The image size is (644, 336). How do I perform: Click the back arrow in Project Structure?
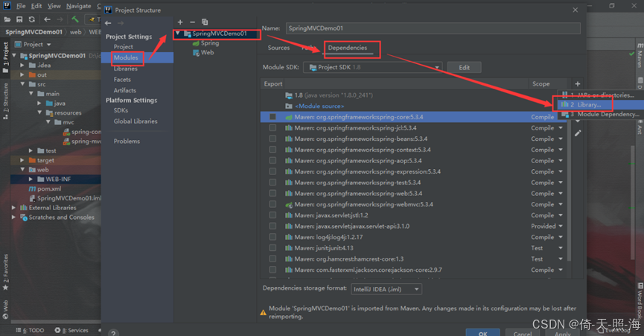click(108, 23)
